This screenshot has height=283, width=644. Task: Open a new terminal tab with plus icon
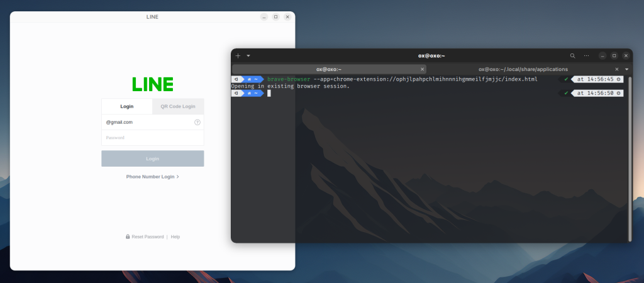point(238,56)
